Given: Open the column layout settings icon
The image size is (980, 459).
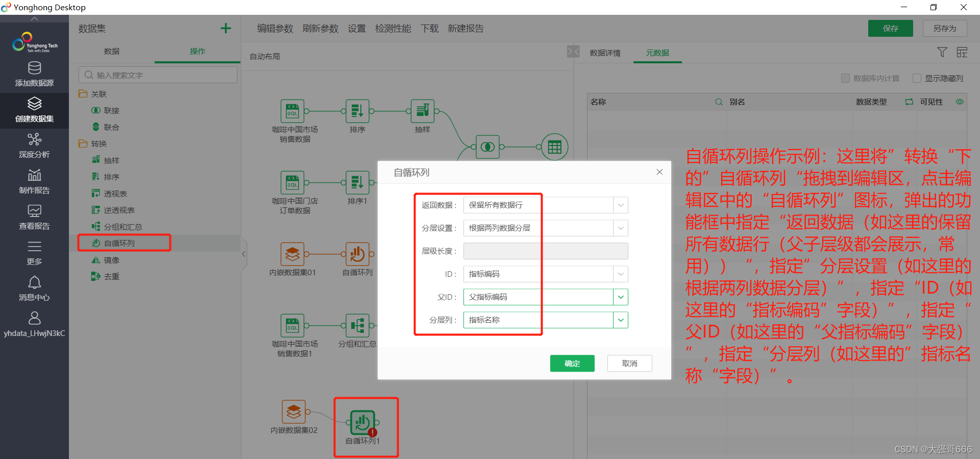Looking at the screenshot, I should click(x=962, y=52).
